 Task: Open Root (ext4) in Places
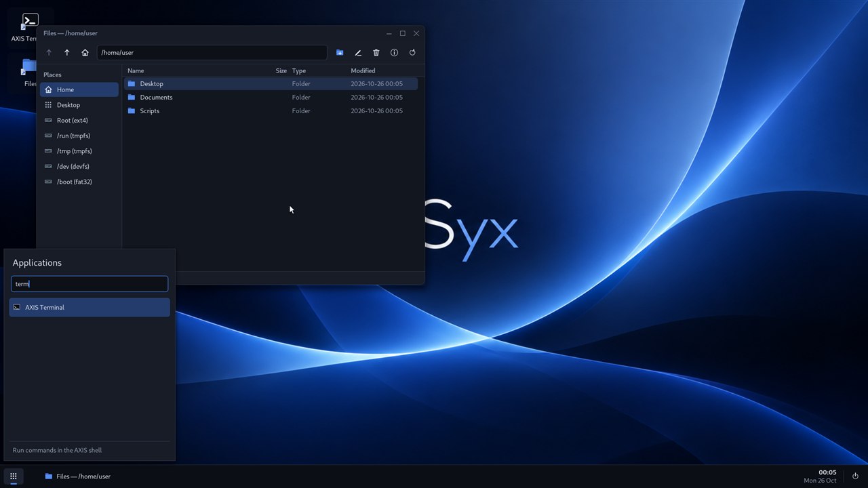[79, 121]
